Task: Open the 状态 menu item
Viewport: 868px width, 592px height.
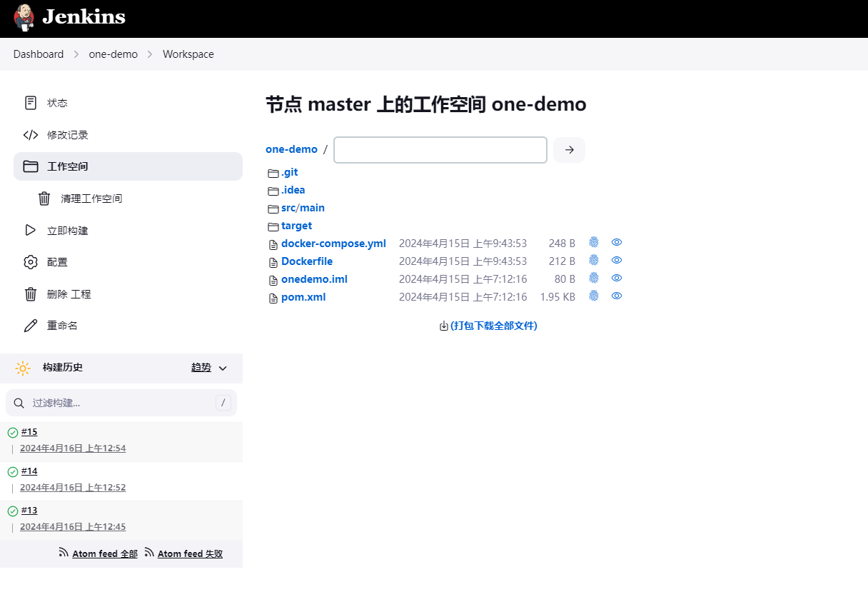Action: (128, 103)
